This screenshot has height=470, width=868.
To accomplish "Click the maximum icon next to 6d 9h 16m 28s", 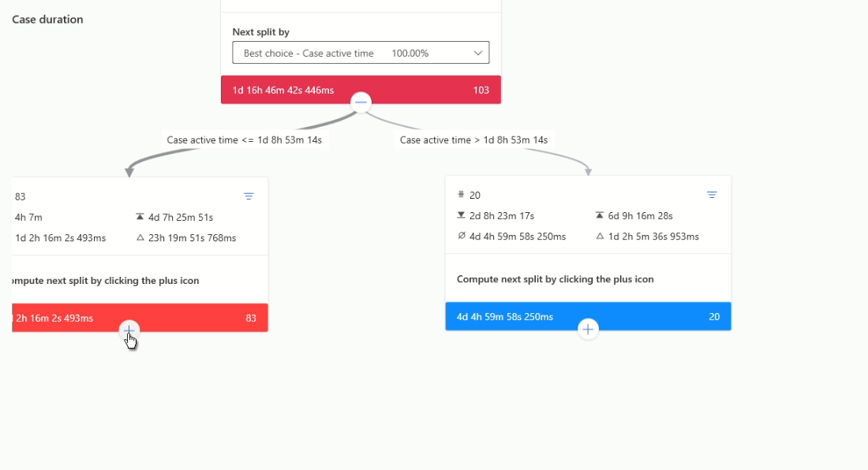I will click(x=600, y=215).
